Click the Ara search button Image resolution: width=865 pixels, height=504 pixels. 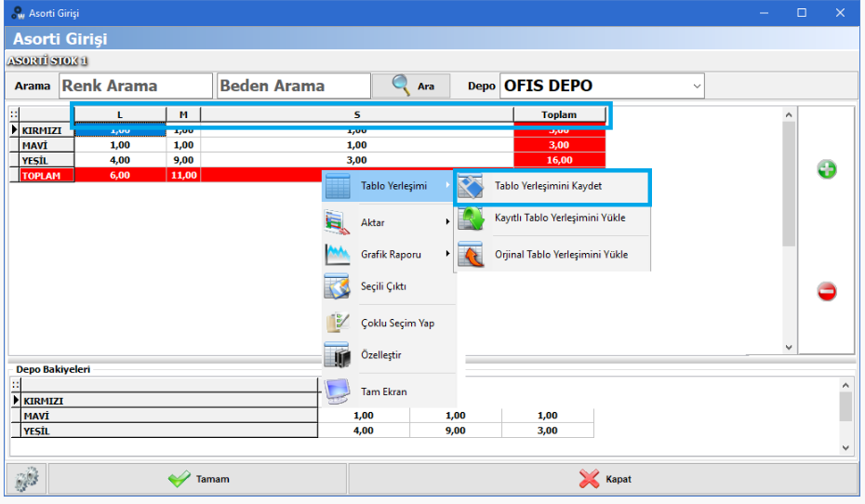pyautogui.click(x=411, y=86)
